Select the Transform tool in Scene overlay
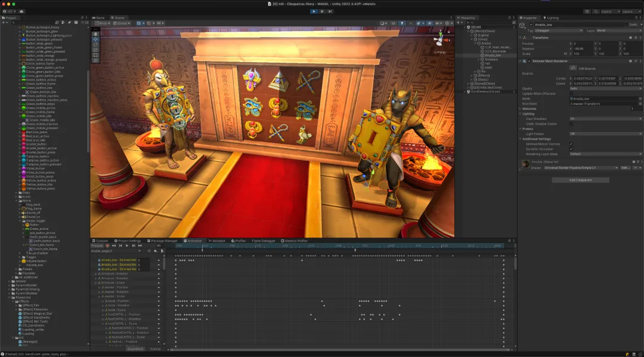 click(95, 60)
